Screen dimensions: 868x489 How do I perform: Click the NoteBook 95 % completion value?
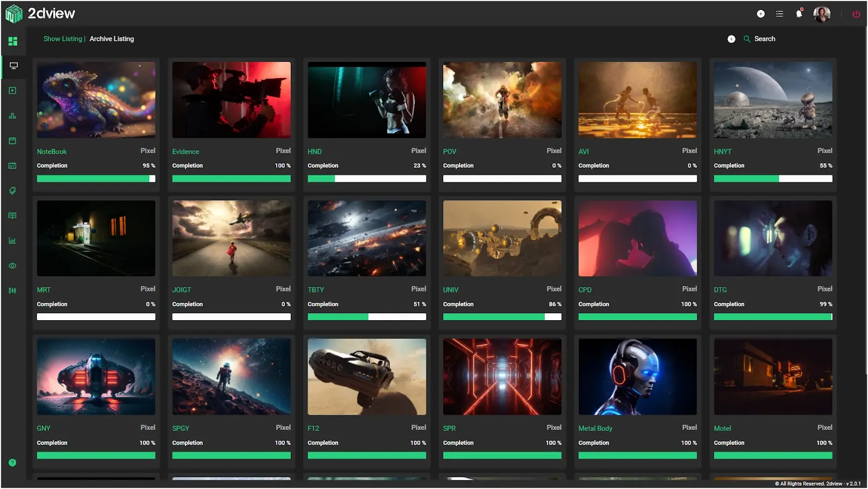149,166
